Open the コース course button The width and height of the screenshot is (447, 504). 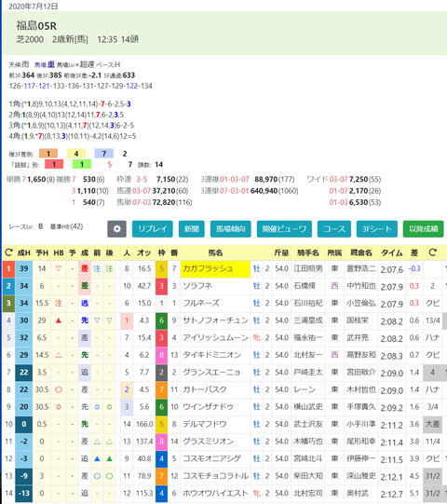pyautogui.click(x=334, y=229)
